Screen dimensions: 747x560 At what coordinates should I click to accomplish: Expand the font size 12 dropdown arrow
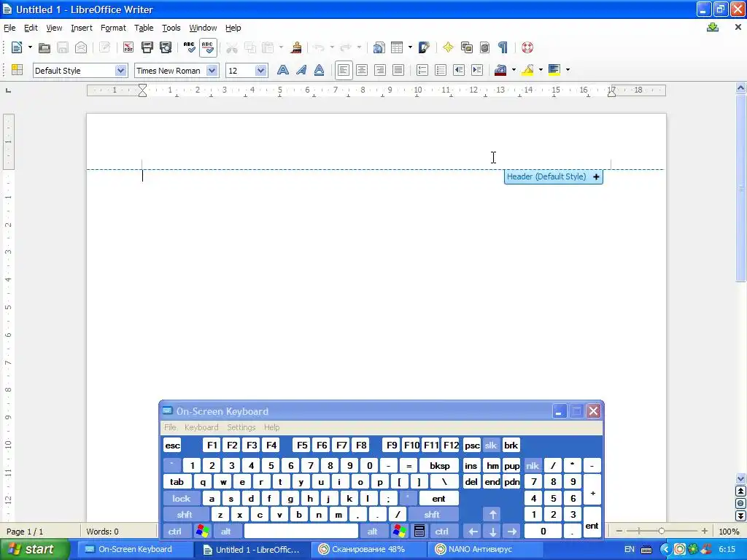(x=260, y=71)
